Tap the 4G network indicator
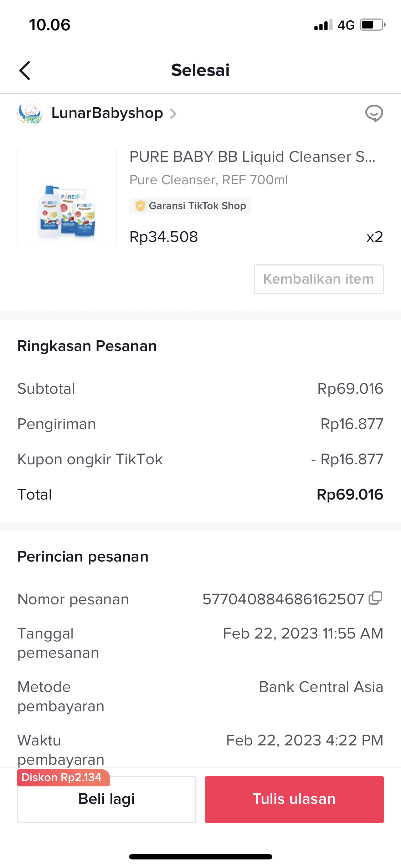The width and height of the screenshot is (401, 868). pyautogui.click(x=346, y=25)
